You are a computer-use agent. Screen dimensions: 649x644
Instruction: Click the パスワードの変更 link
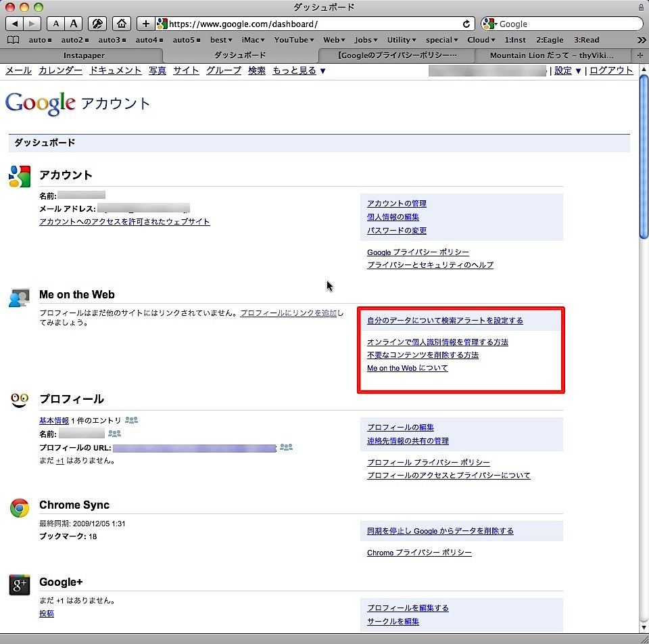(397, 231)
